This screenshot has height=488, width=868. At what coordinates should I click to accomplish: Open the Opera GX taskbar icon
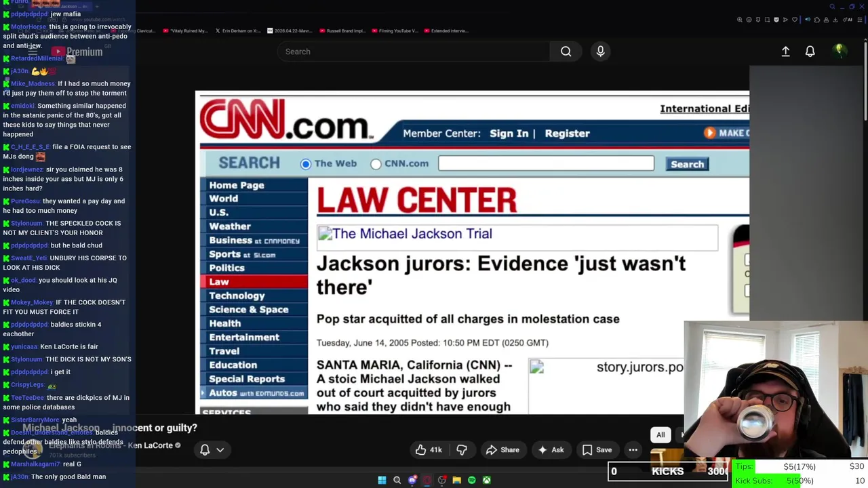(x=427, y=480)
